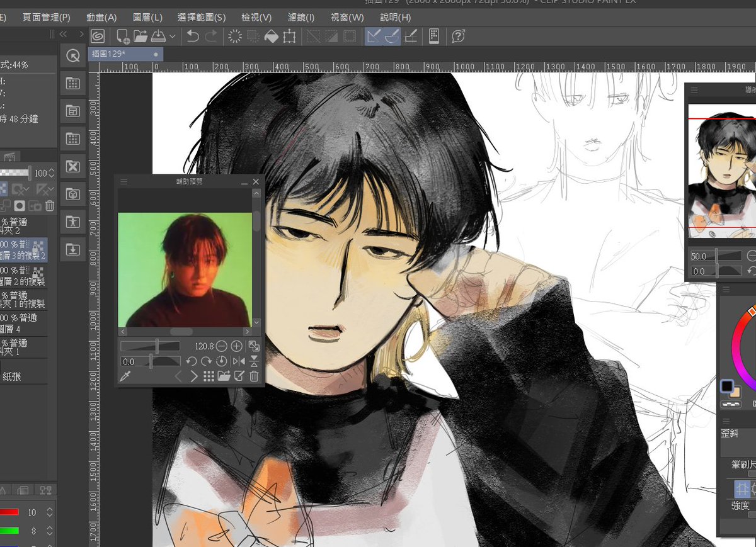Image resolution: width=756 pixels, height=547 pixels.
Task: Switch to the 插圖129* canvas tab
Action: [125, 54]
